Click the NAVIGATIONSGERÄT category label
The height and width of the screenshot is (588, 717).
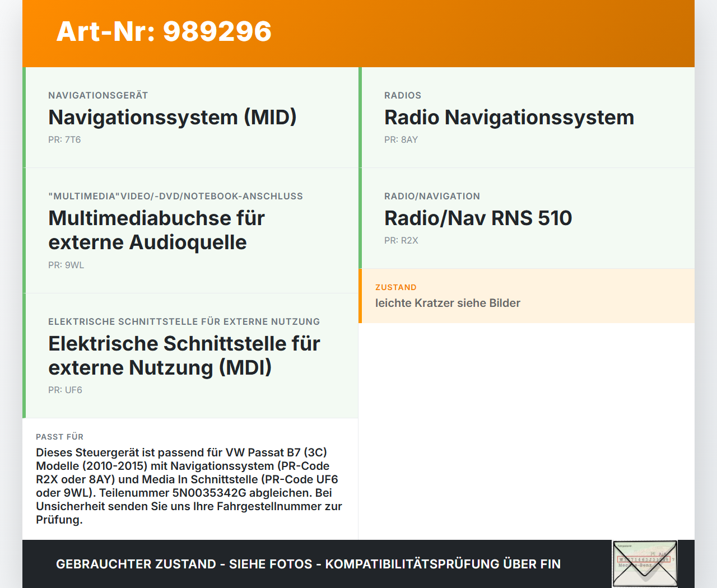(x=98, y=96)
